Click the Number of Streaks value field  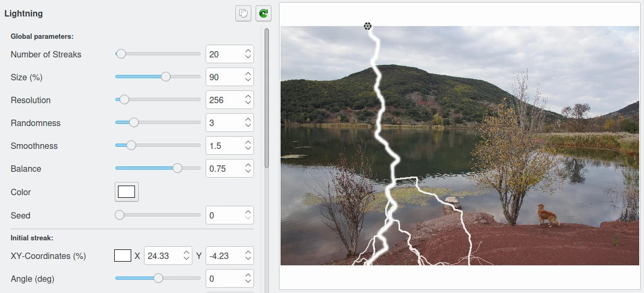pyautogui.click(x=224, y=54)
